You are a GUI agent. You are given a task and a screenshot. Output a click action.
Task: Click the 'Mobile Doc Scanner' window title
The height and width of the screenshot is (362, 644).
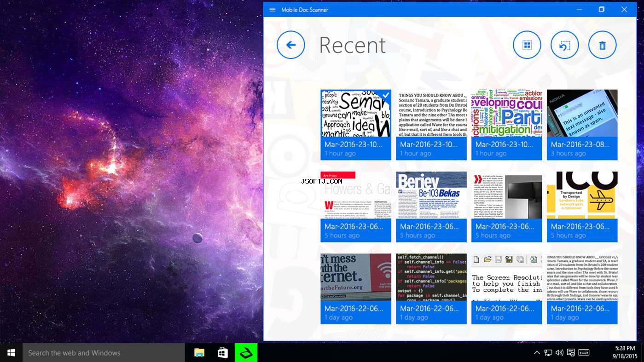(305, 10)
